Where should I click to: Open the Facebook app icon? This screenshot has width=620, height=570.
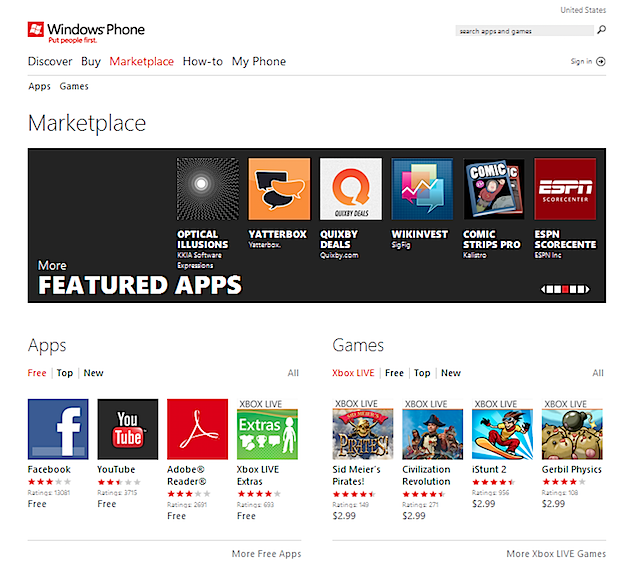click(58, 429)
